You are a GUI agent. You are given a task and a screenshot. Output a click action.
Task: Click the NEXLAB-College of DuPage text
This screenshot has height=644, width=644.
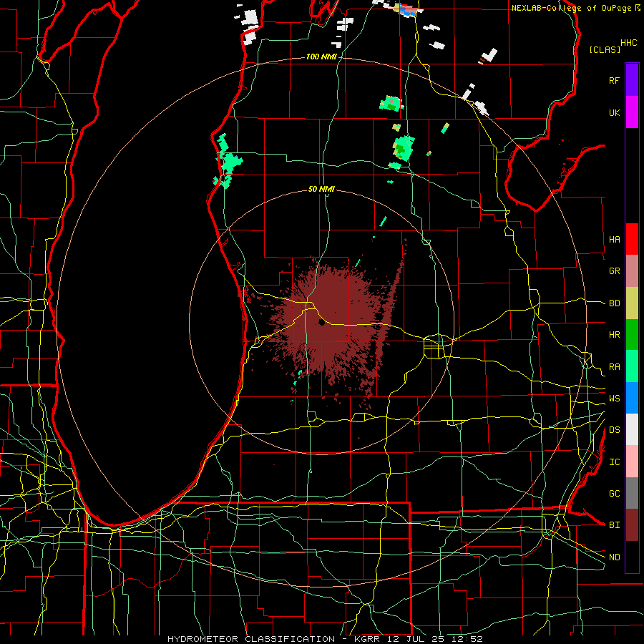(571, 8)
